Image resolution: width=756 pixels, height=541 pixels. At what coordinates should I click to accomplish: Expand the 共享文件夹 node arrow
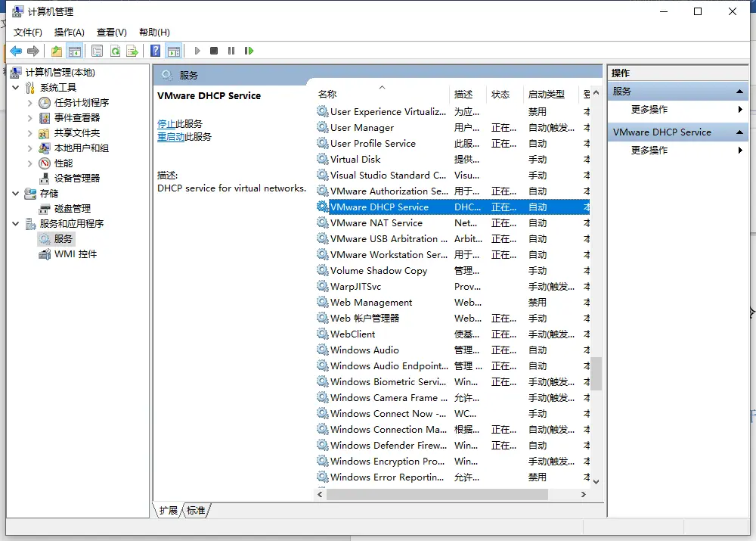point(30,132)
